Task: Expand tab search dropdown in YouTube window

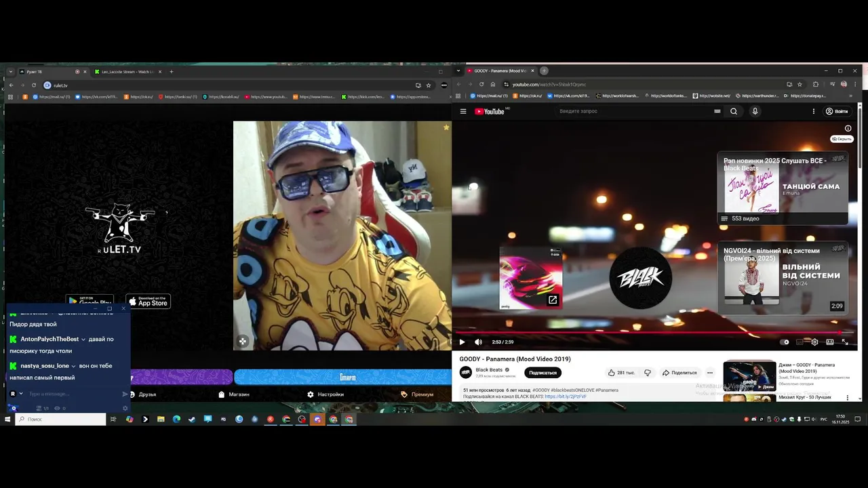Action: point(459,70)
